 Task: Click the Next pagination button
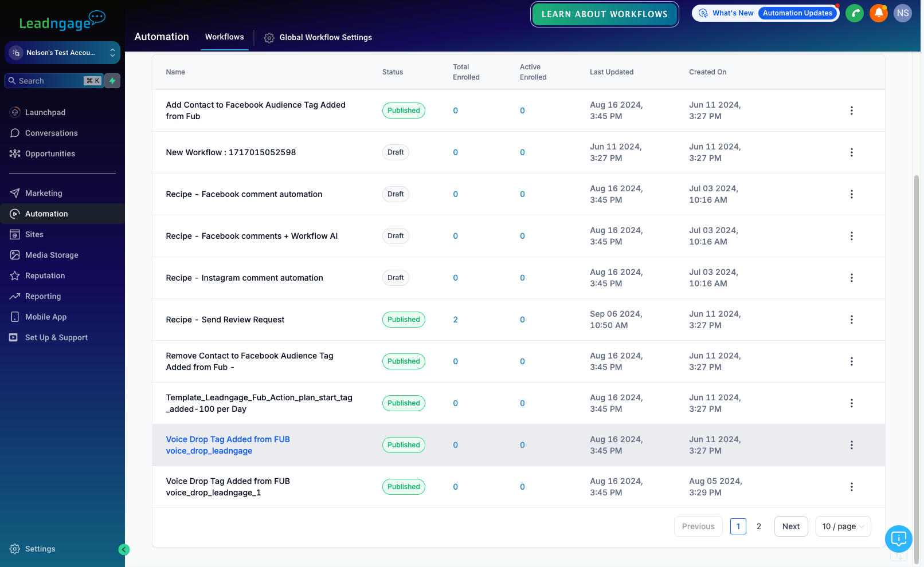pos(791,526)
